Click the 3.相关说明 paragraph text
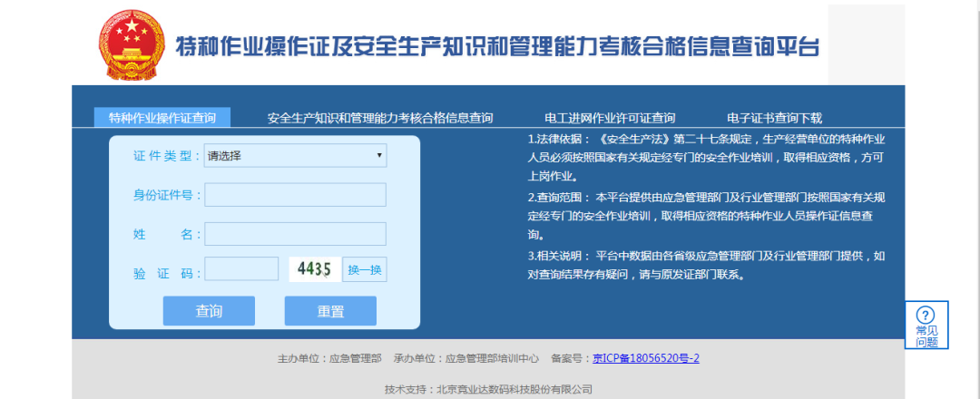Viewport: 980px width, 399px height. (706, 266)
